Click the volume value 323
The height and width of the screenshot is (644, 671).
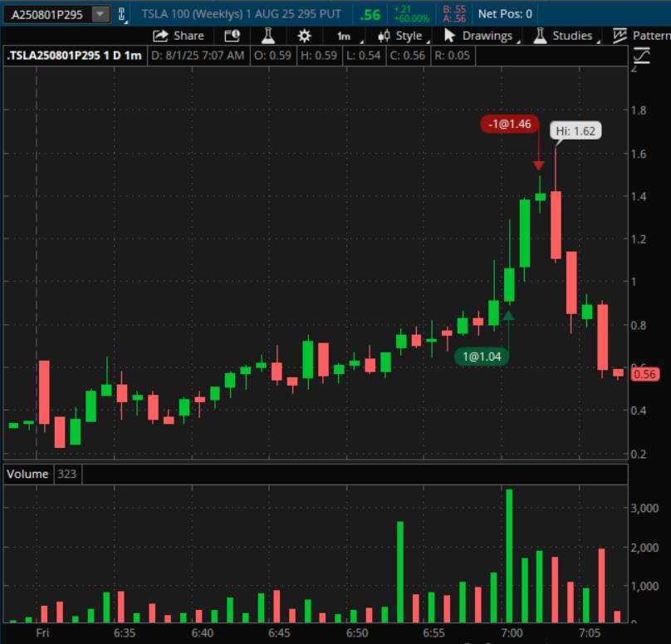click(x=67, y=474)
